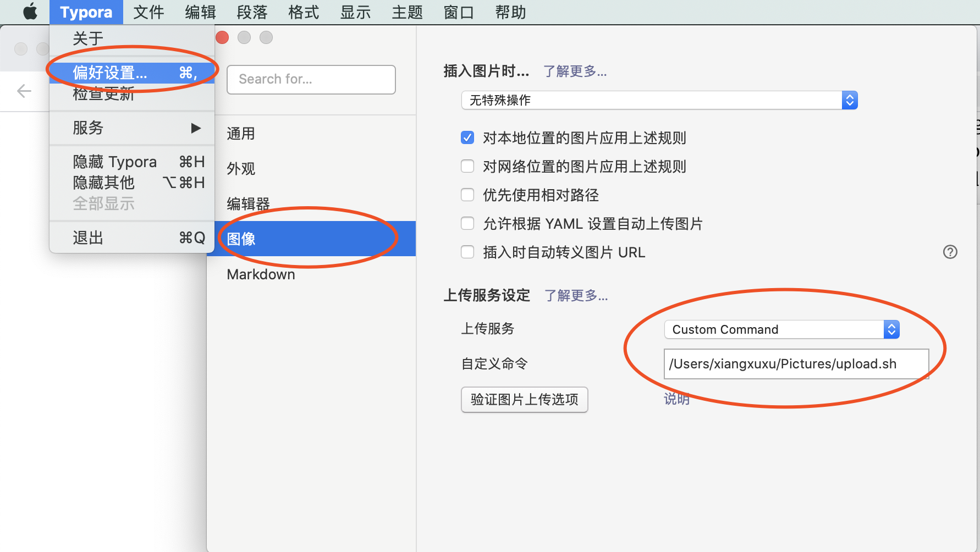
Task: Open the 格式 menu
Action: pyautogui.click(x=304, y=12)
